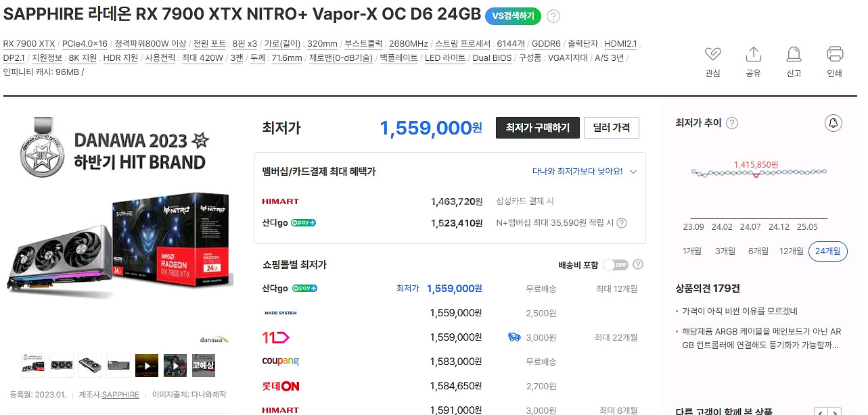Screen dimensions: 868x415
Task: Open SAPPHIRE manufacturer link
Action: tap(120, 395)
